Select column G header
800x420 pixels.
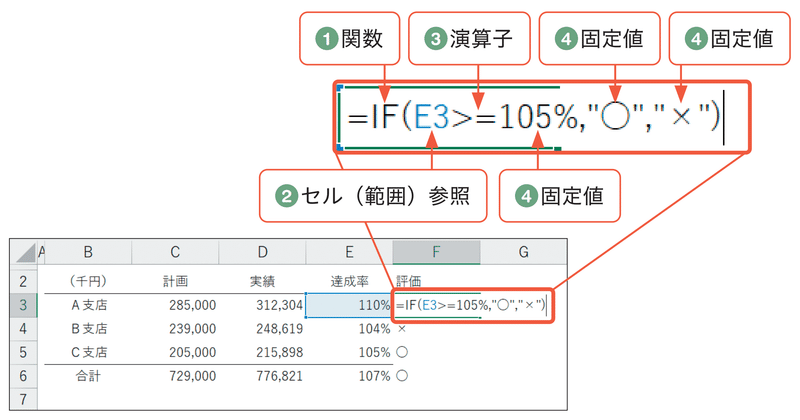tap(523, 252)
